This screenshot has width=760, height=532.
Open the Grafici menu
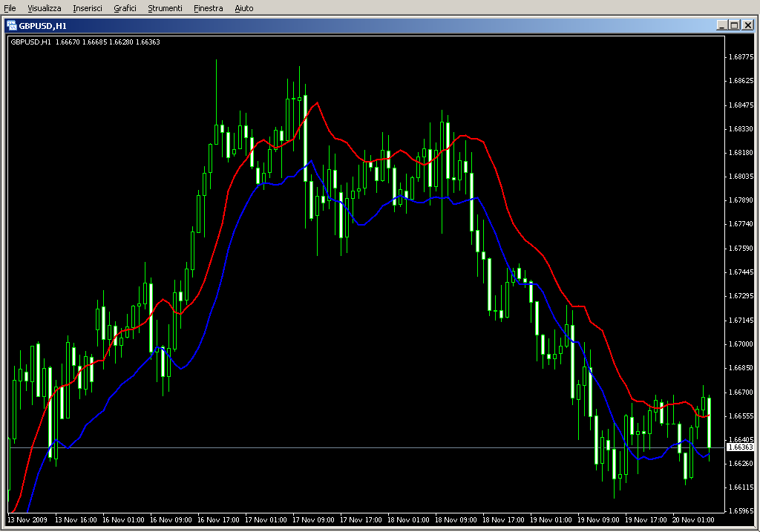point(125,8)
